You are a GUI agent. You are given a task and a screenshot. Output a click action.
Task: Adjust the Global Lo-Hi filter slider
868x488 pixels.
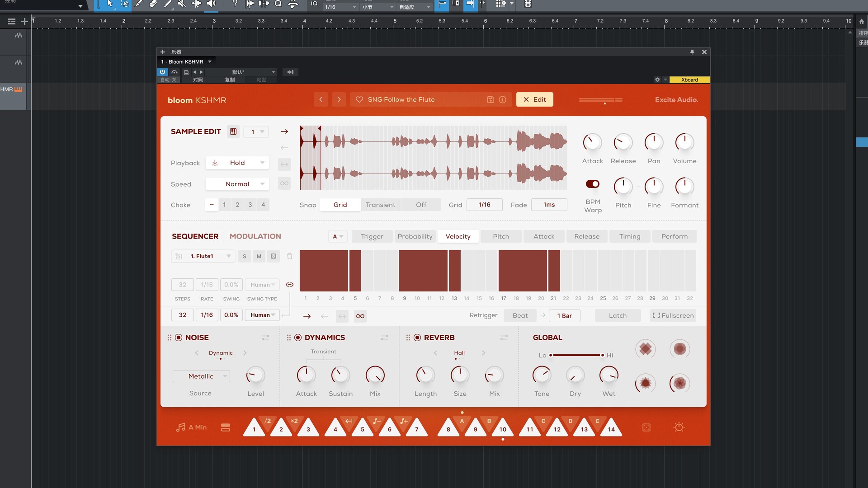point(576,355)
